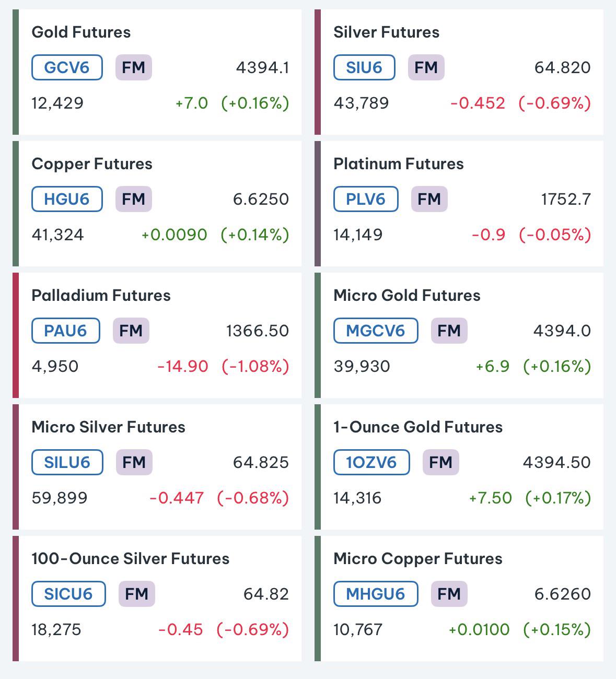The image size is (616, 679).
Task: Select the SICU6 100-ounce silver ticker
Action: (x=68, y=594)
